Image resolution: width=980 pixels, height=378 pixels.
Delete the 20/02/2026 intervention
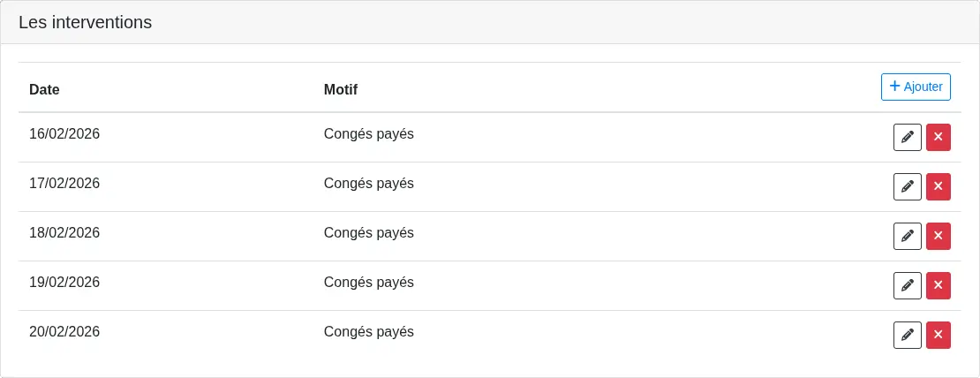pyautogui.click(x=938, y=336)
